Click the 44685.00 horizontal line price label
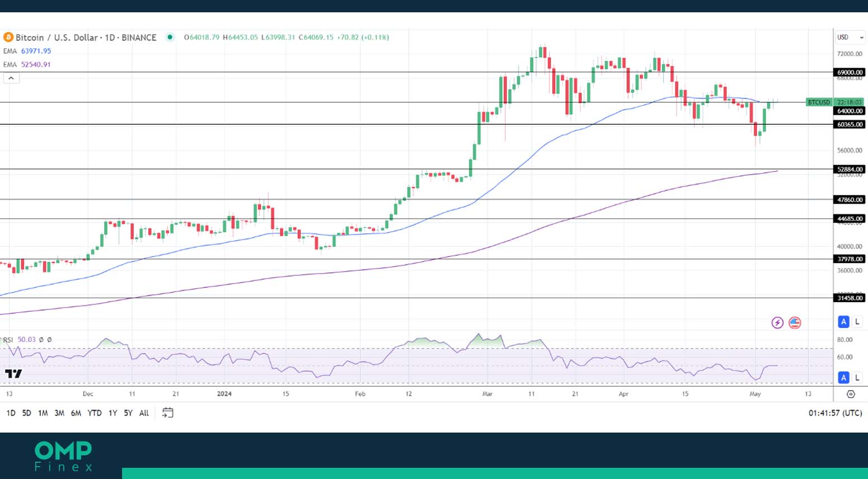The height and width of the screenshot is (479, 868). [850, 218]
